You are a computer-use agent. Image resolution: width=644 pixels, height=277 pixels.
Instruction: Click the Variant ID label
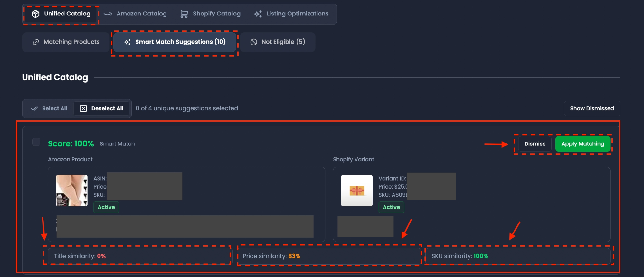point(392,178)
